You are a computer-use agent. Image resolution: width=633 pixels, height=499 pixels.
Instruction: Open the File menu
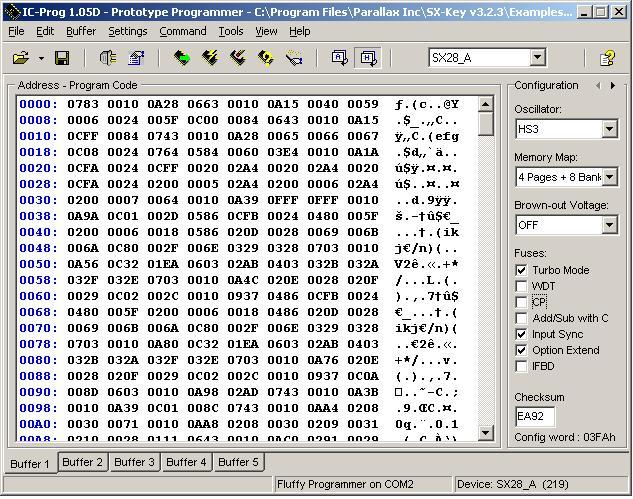click(x=16, y=31)
